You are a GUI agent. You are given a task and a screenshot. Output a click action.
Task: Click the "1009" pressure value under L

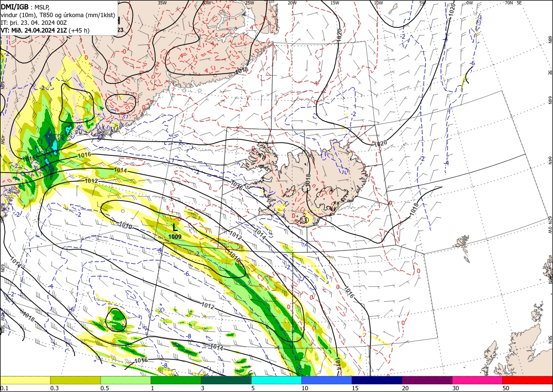175,237
